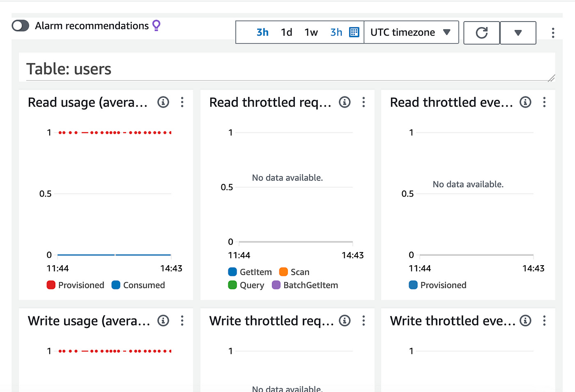This screenshot has width=575, height=392.
Task: Open the dropdown beside the refresh button
Action: [518, 32]
